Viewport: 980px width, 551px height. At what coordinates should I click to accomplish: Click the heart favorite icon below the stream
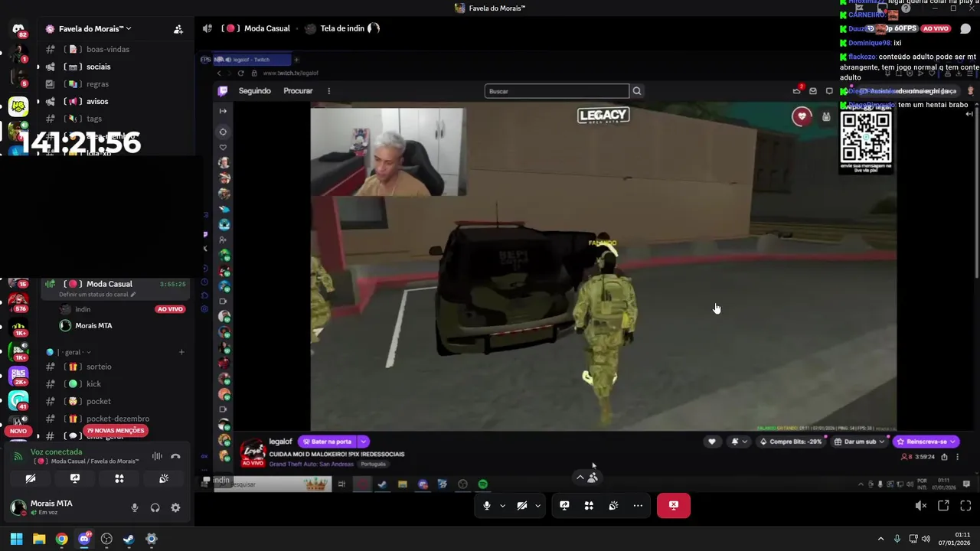click(x=712, y=442)
